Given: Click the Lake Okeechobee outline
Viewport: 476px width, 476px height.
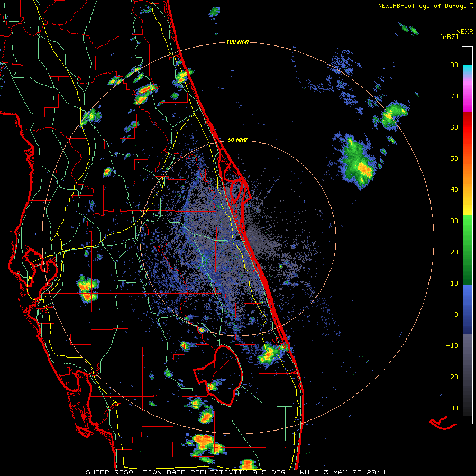Looking at the screenshot, I should (x=218, y=376).
